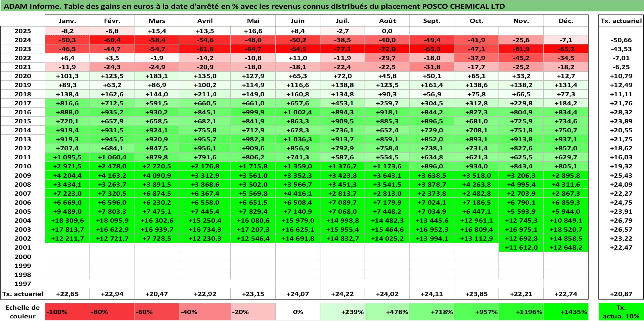Click the +12 648,2 cell in December 2001

click(x=566, y=248)
